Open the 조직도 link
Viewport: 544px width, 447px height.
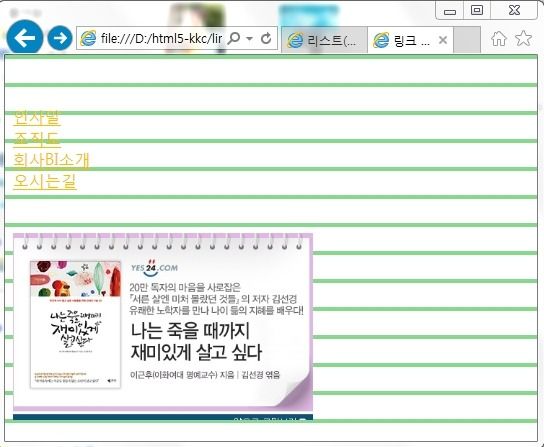(37, 139)
